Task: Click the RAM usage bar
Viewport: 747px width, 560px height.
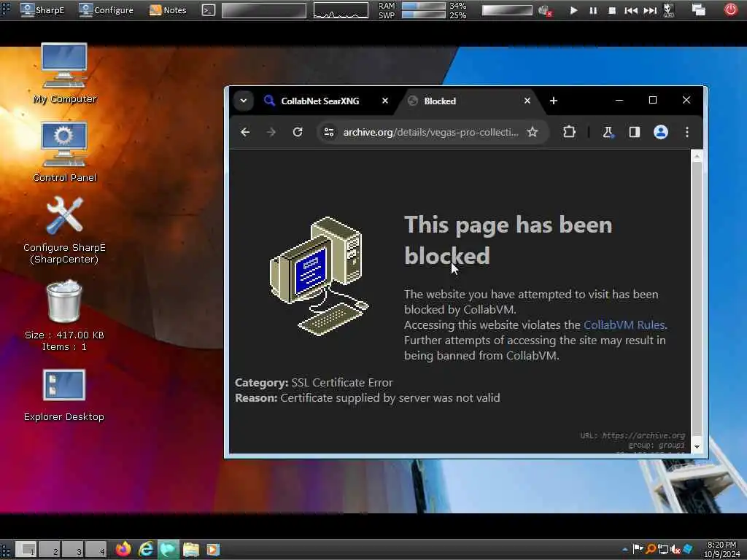Action: click(423, 6)
